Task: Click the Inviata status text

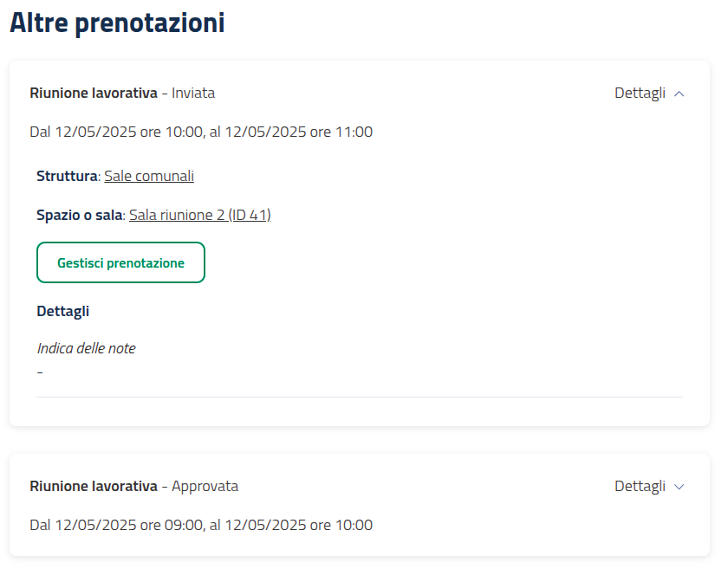Action: (x=193, y=93)
